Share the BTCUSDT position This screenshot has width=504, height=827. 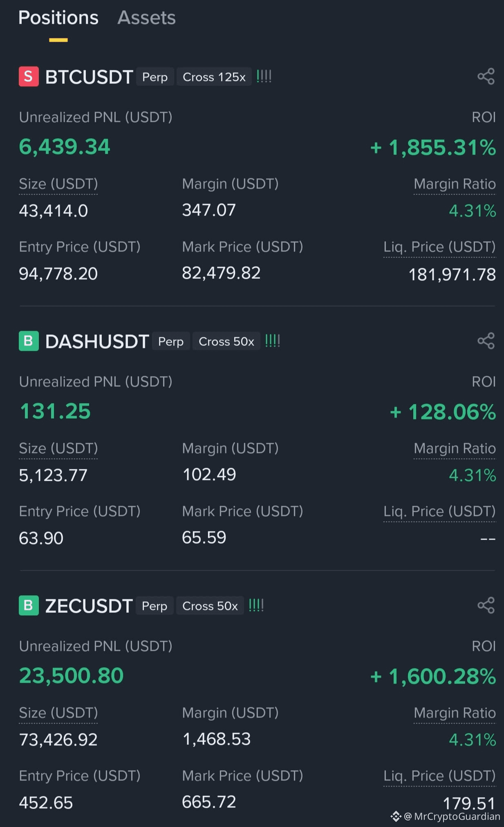pyautogui.click(x=486, y=76)
